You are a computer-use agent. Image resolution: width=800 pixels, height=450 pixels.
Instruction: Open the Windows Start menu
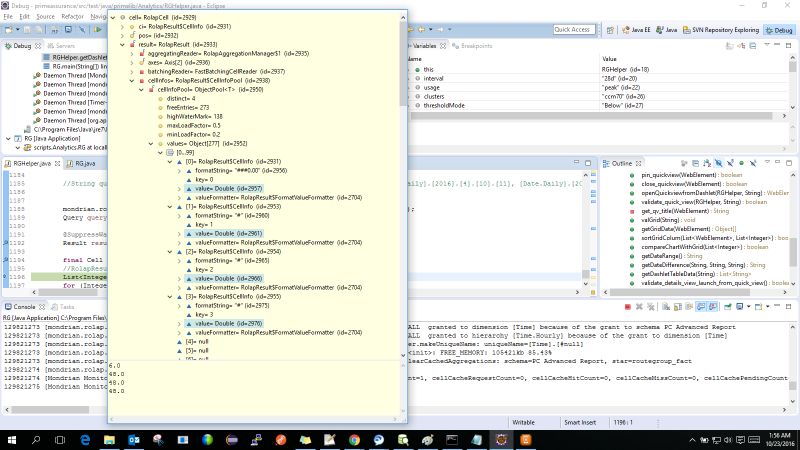[12, 440]
